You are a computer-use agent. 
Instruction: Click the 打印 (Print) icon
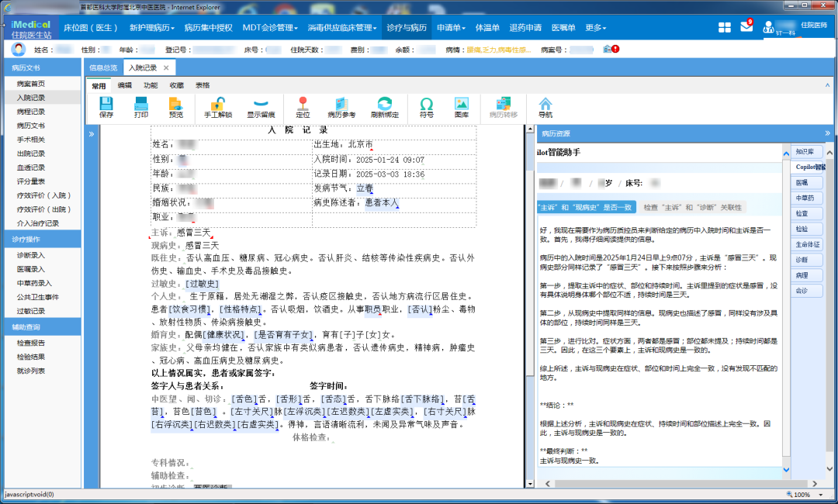point(140,108)
